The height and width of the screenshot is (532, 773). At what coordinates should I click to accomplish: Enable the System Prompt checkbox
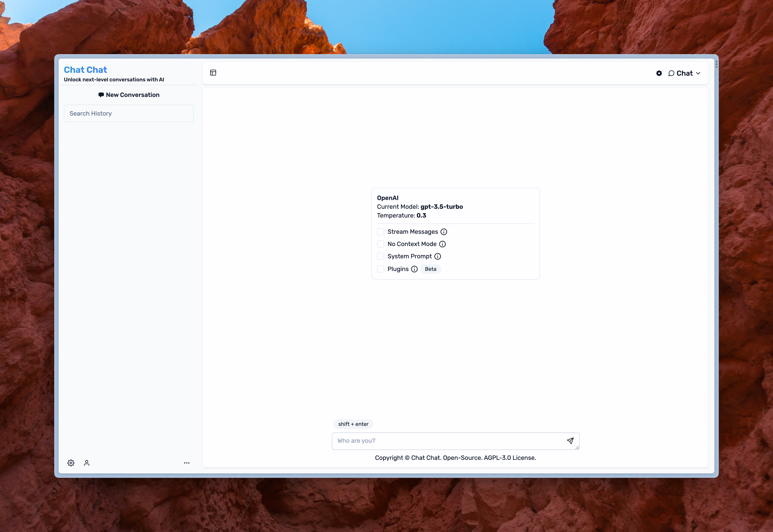coord(380,256)
